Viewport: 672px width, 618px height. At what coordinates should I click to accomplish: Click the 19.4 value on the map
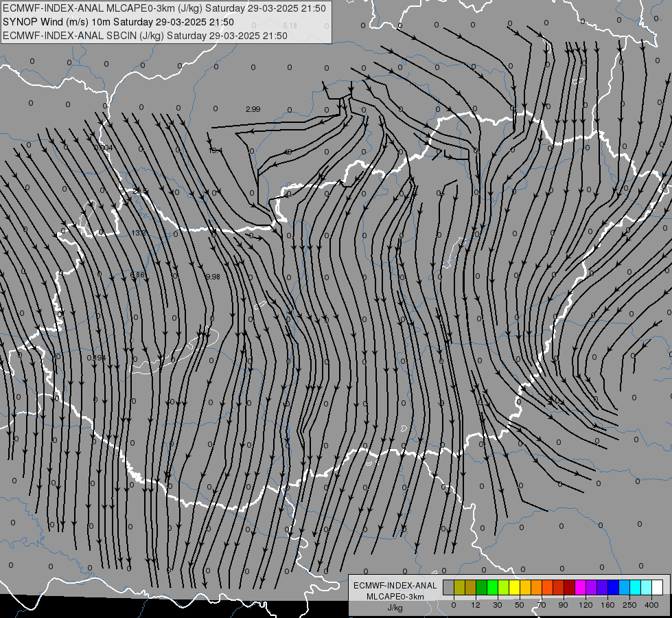coord(215,150)
